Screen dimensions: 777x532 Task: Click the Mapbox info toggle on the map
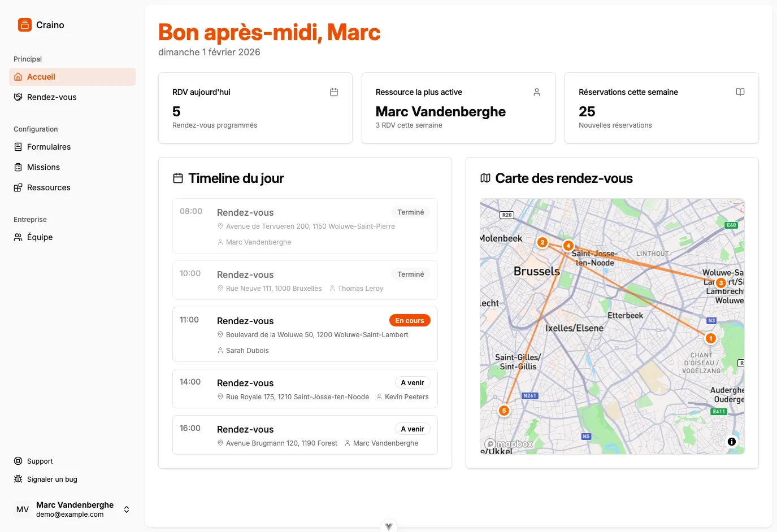pos(731,441)
